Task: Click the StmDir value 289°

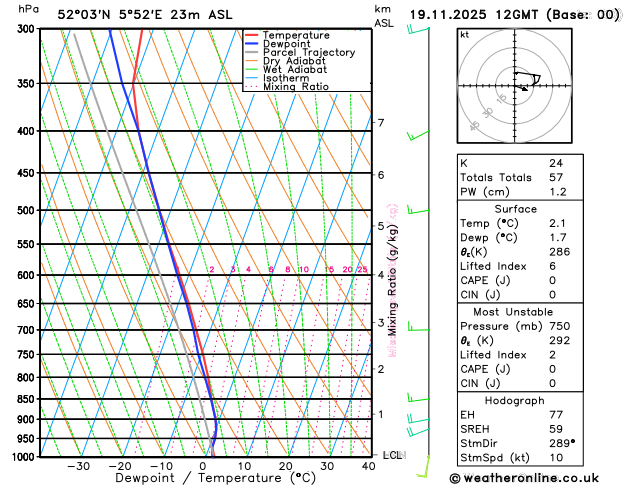Action: point(562,443)
